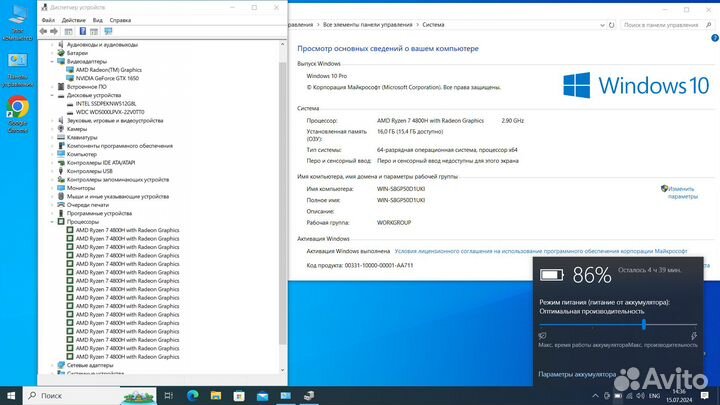Image resolution: width=720 pixels, height=405 pixels.
Task: Click Система breadcrumb in address bar
Action: [x=433, y=25]
